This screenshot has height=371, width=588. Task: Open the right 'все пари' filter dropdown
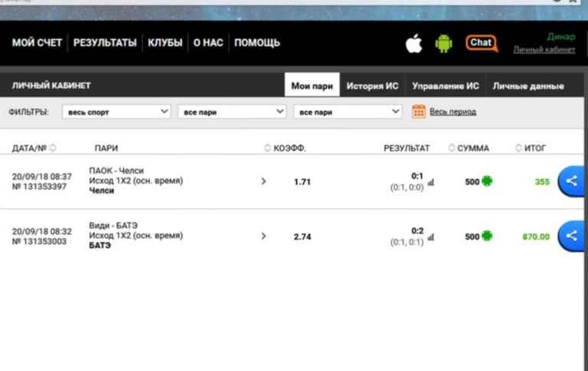click(x=348, y=112)
